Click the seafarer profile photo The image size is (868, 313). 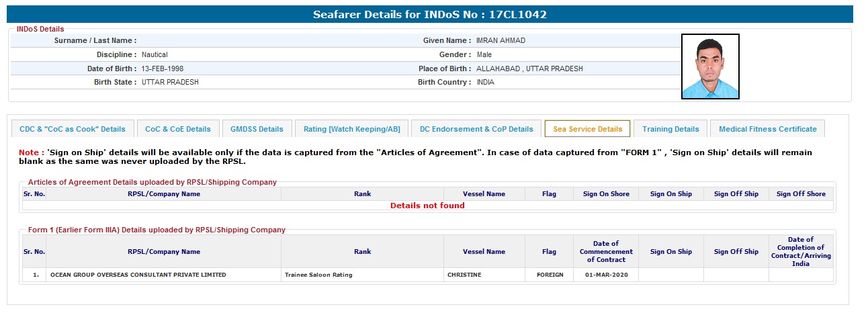point(710,66)
